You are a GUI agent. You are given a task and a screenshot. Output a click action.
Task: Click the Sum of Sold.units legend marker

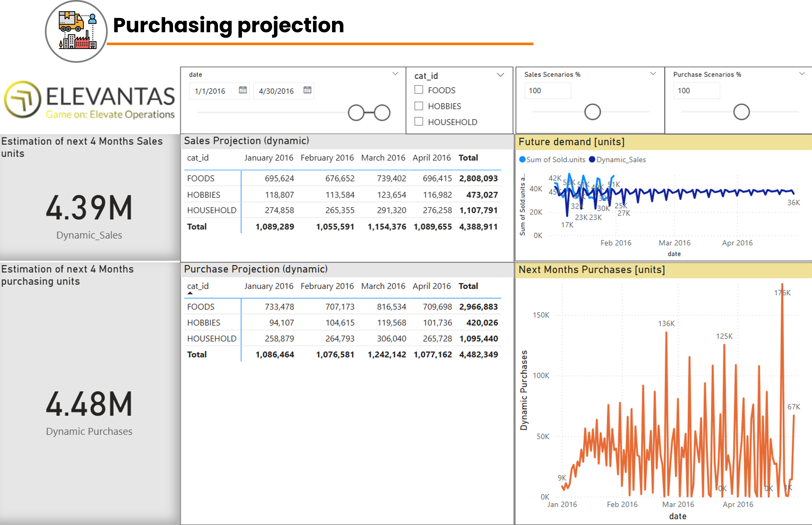[x=522, y=160]
